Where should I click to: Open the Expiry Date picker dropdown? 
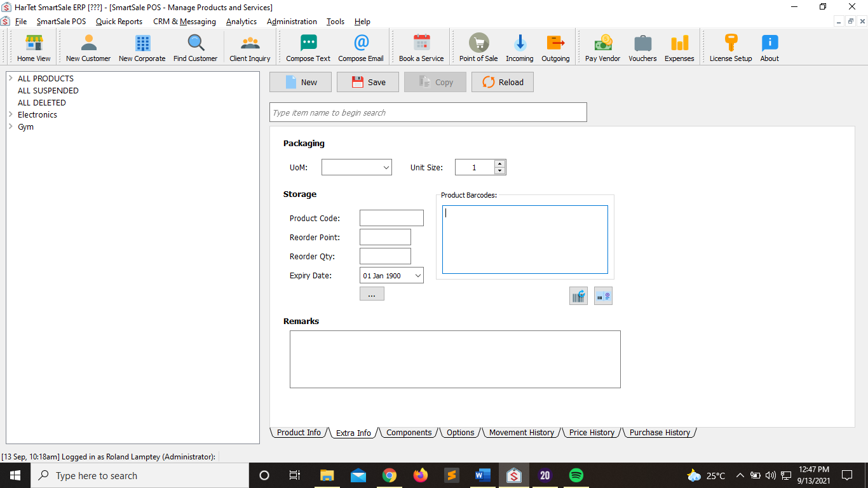[x=417, y=276]
